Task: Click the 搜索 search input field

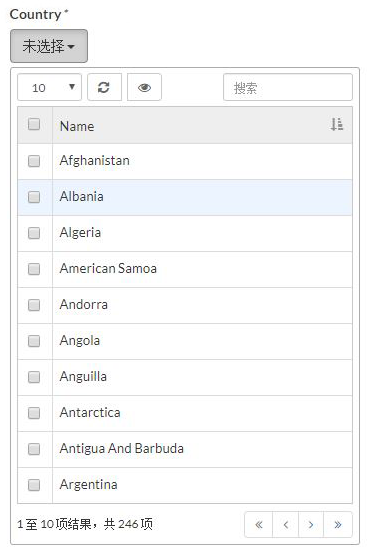Action: [288, 88]
